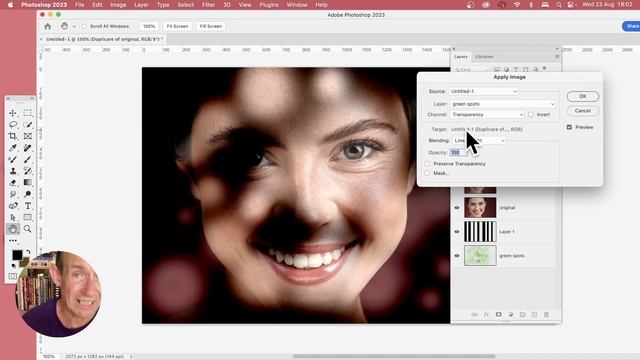
Task: Open the Channel dropdown showing Transparency
Action: coord(487,115)
